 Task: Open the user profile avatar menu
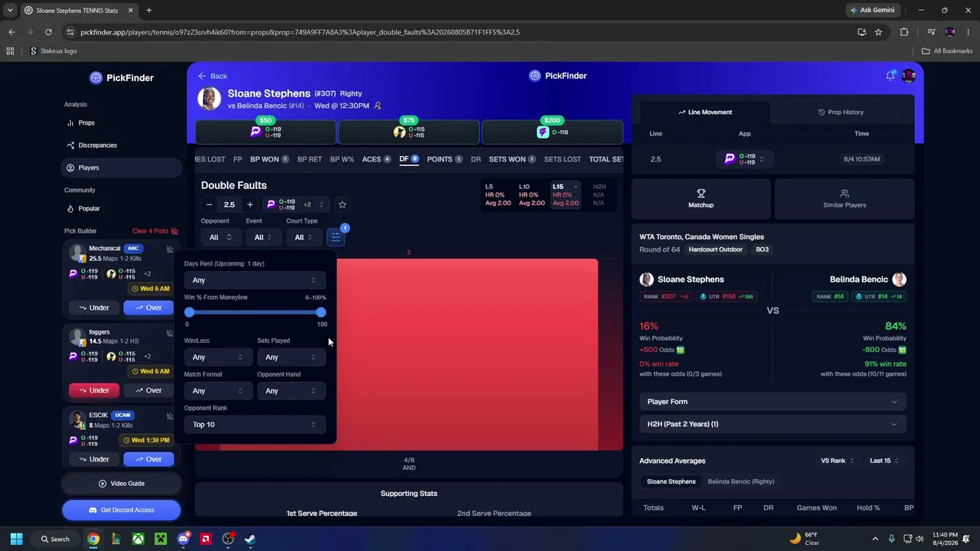click(909, 76)
